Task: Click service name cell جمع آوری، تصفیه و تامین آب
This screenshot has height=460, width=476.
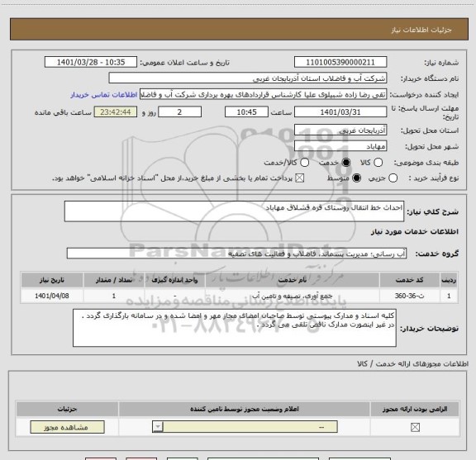Action: pos(292,296)
